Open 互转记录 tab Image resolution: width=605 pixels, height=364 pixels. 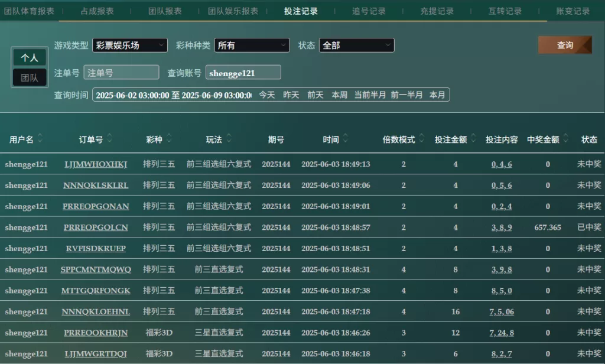point(505,11)
